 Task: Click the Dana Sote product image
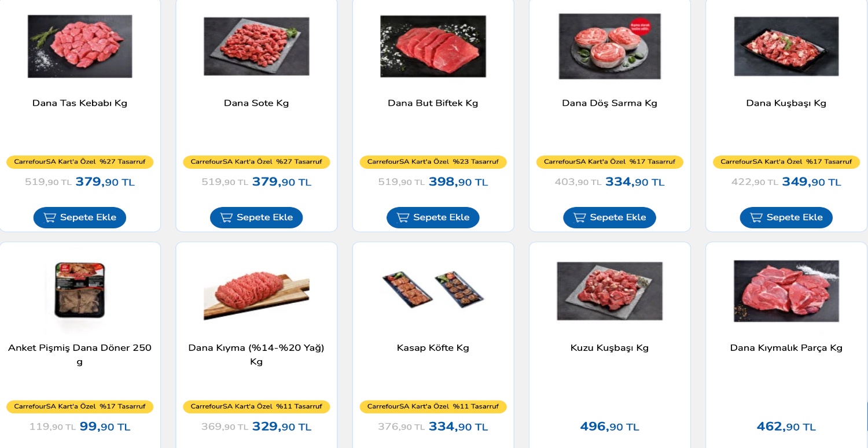[256, 46]
